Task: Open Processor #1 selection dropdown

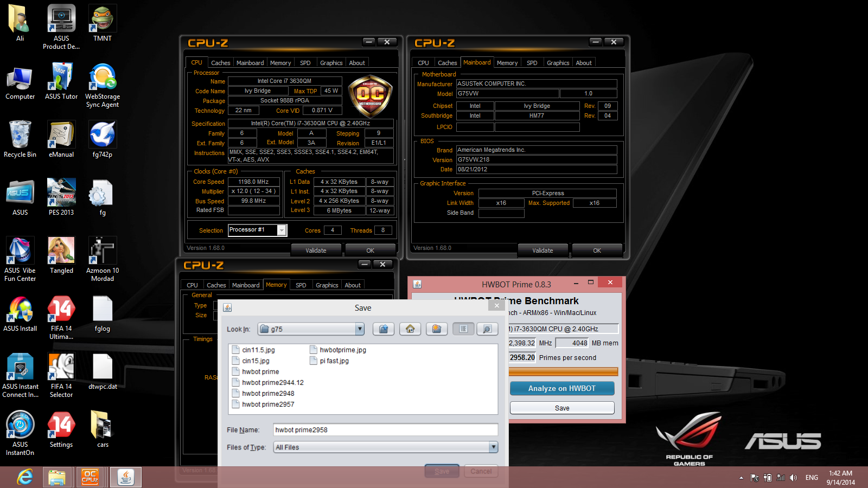Action: click(x=282, y=230)
